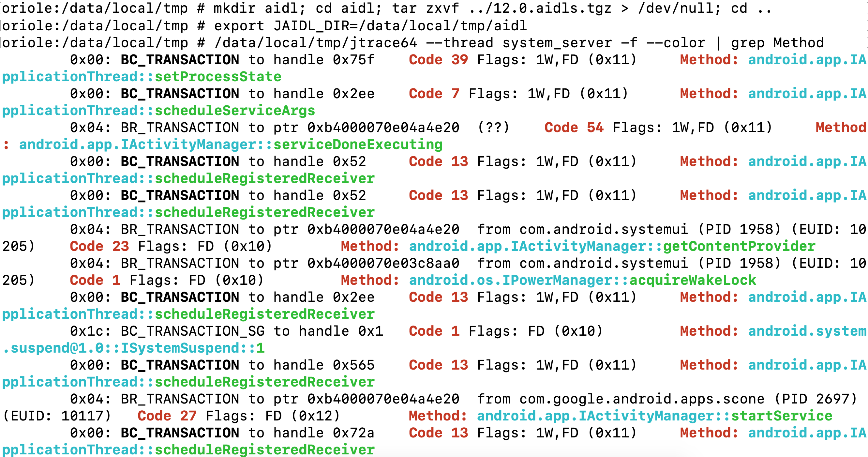Viewport: 868px width, 457px height.
Task: Click 'setProcessState' method name
Action: (x=218, y=77)
